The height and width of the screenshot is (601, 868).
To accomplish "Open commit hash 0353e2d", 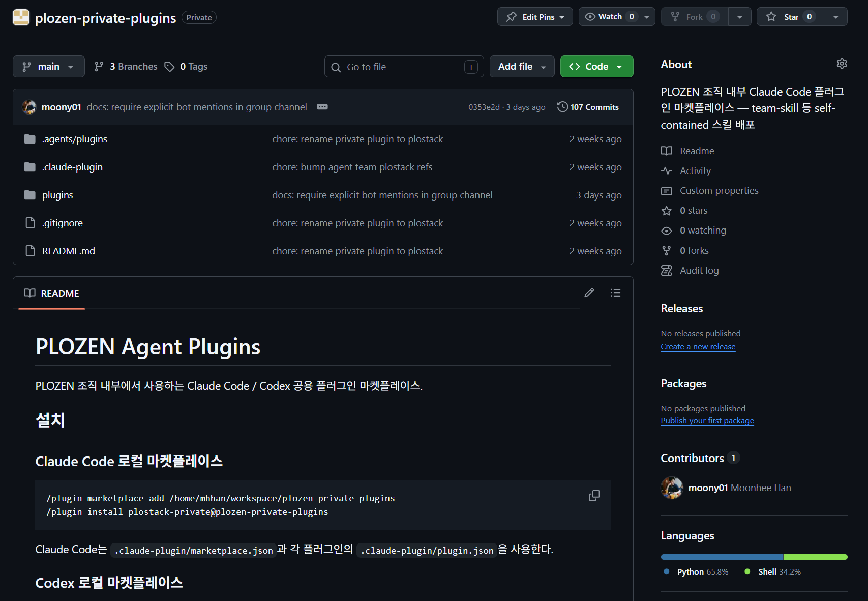I will [484, 107].
